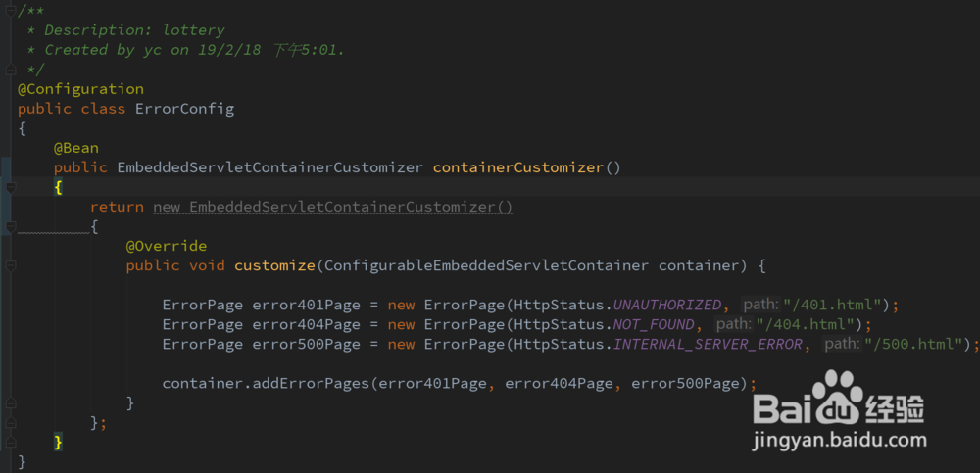Click the path hint before "/401.html"
This screenshot has height=473, width=980.
pos(760,305)
